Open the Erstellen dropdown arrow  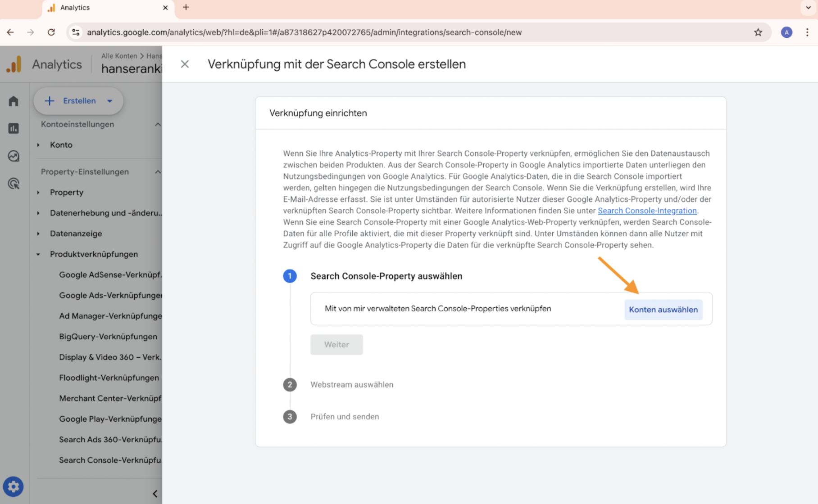pos(110,101)
